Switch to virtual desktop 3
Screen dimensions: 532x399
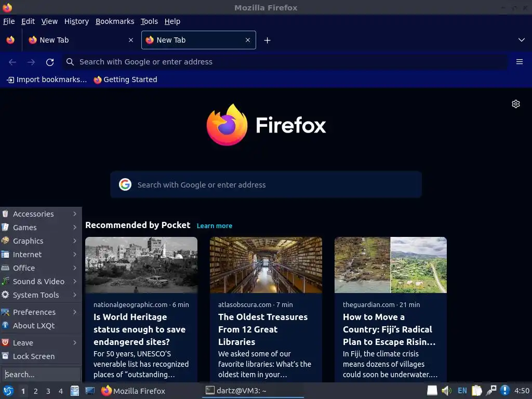point(48,391)
